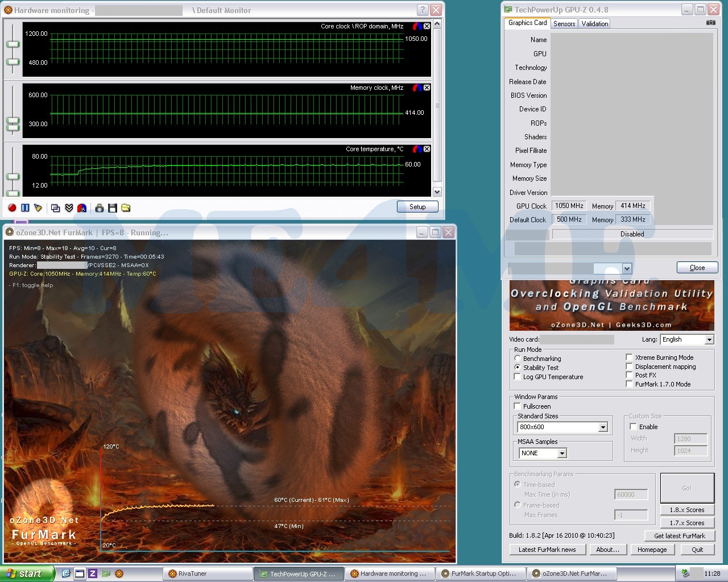This screenshot has width=728, height=582.
Task: Click the GPU-Z camera screenshot icon
Action: click(x=710, y=23)
